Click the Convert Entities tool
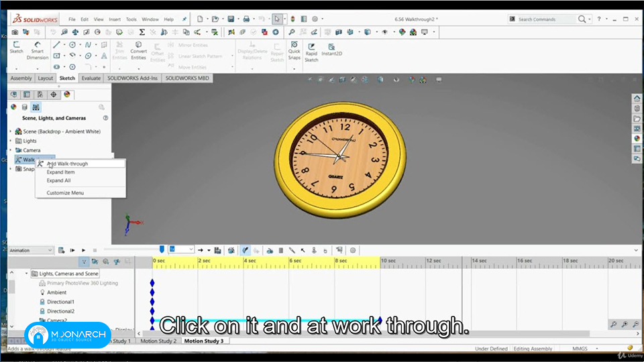 (138, 50)
